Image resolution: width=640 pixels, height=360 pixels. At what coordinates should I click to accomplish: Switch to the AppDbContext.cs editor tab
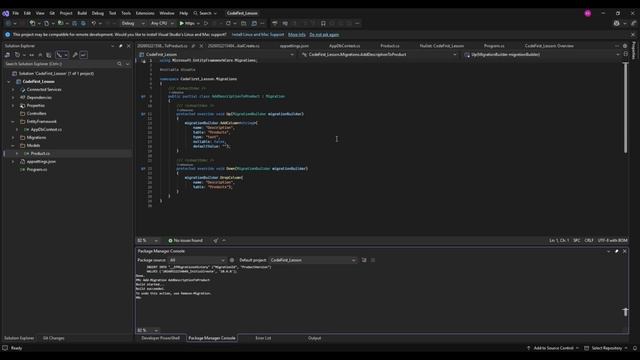344,46
